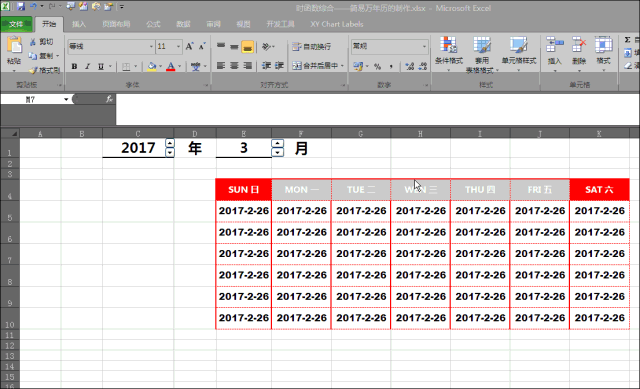Screen dimensions: 640x389
Task: Decrease month with spinner down arrow
Action: pyautogui.click(x=278, y=153)
